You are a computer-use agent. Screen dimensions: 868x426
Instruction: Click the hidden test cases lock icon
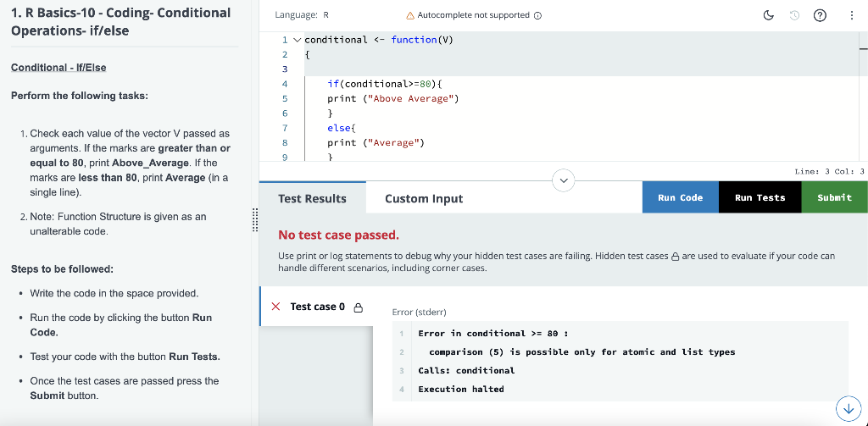[x=675, y=257]
